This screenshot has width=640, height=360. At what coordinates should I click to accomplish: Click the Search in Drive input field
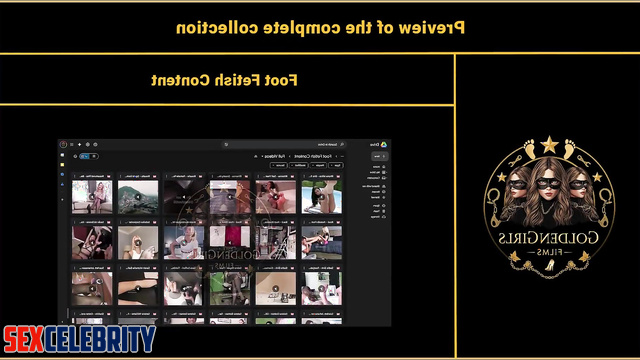click(286, 144)
